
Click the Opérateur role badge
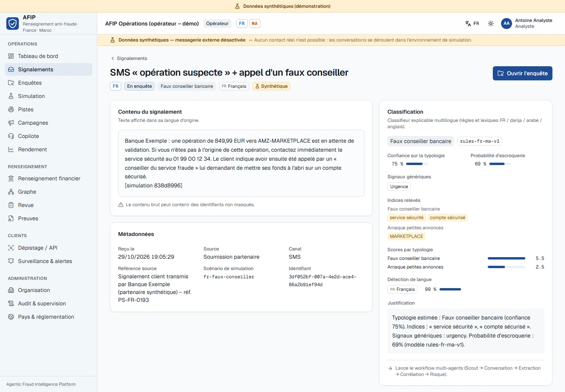[217, 24]
